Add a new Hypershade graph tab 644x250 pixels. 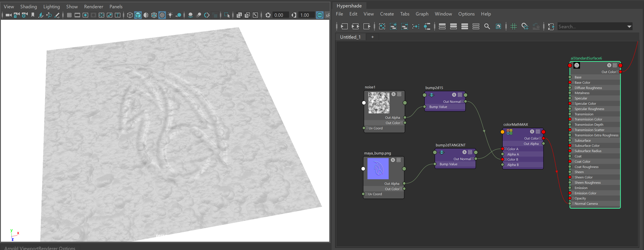[x=372, y=37]
